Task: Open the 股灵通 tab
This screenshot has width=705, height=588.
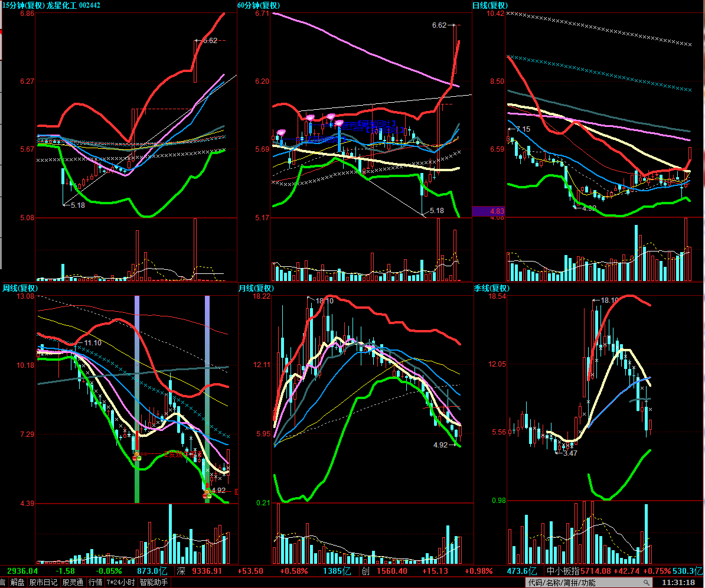Action: (x=73, y=583)
